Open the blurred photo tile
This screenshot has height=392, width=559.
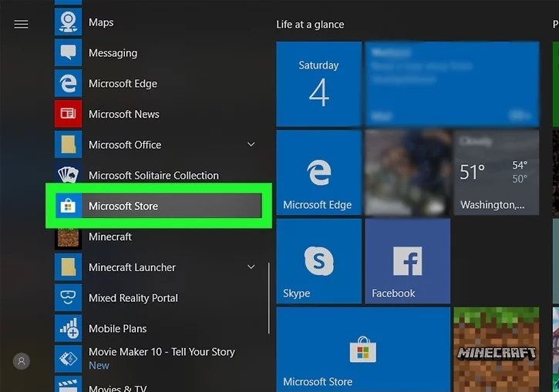click(x=407, y=173)
